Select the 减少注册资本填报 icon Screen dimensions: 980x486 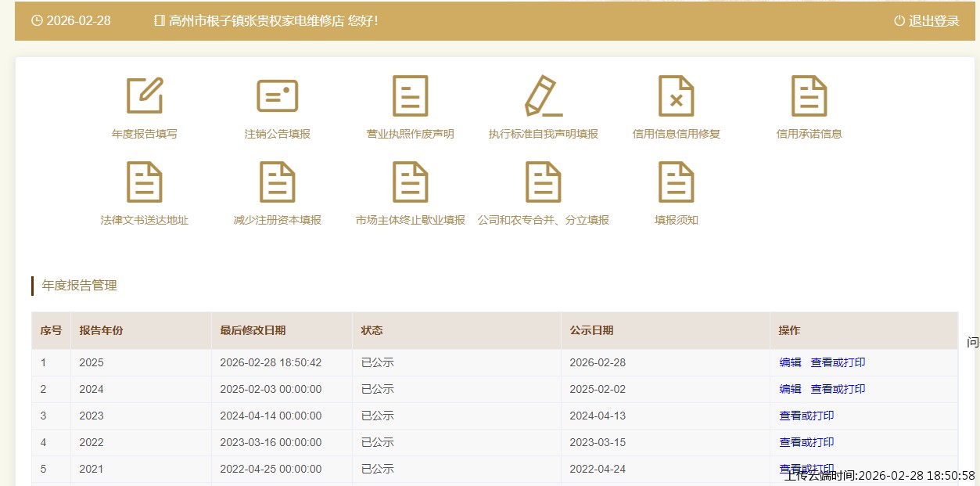click(x=278, y=182)
